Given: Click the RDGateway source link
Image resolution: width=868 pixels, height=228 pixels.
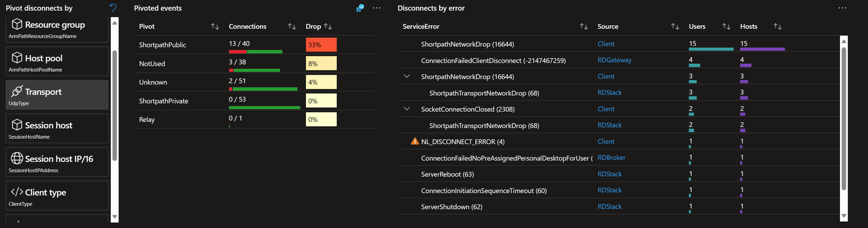Looking at the screenshot, I should (614, 60).
